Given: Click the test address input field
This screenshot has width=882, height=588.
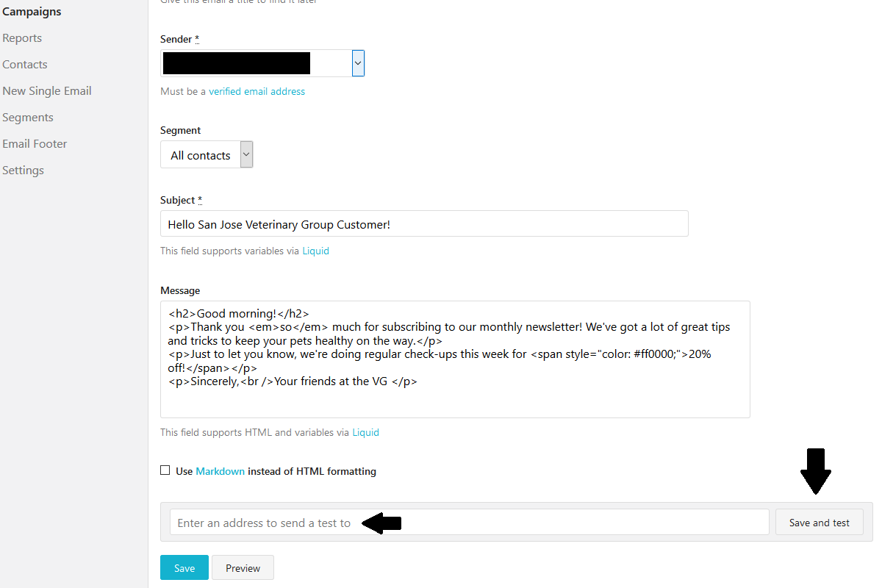Looking at the screenshot, I should (469, 523).
